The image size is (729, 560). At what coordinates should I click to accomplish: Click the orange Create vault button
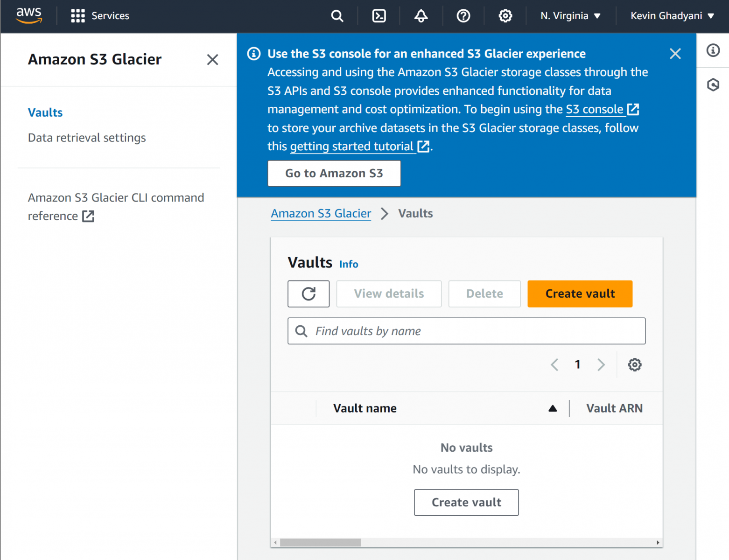click(580, 294)
